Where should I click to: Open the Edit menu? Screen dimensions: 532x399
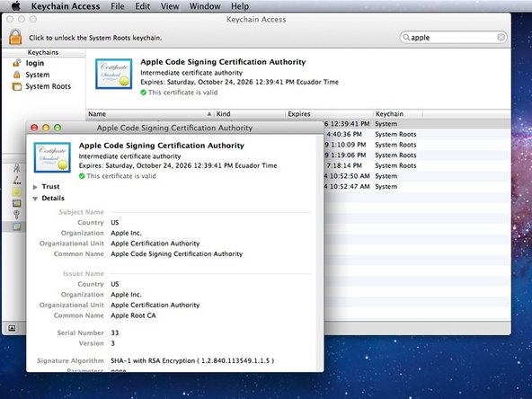(143, 6)
